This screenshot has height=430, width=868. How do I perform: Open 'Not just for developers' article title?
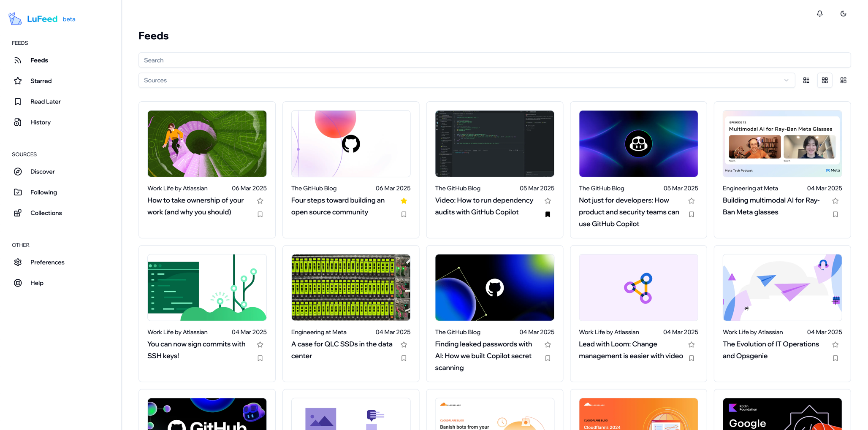pyautogui.click(x=629, y=212)
